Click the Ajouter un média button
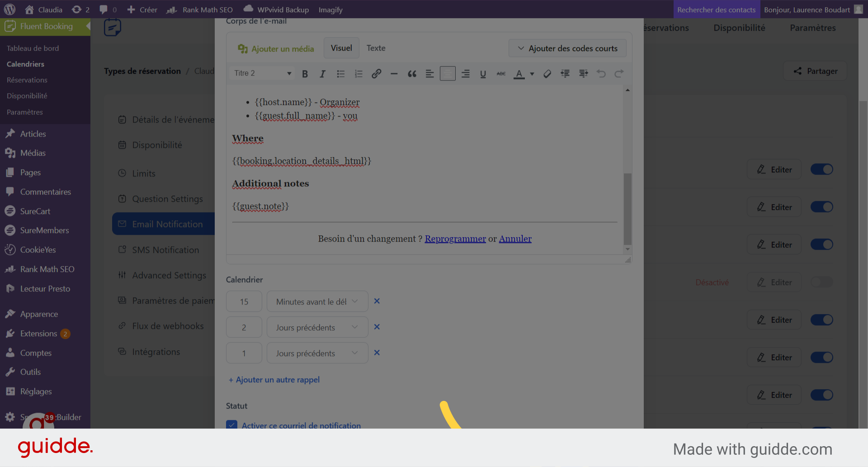This screenshot has height=467, width=868. pos(276,48)
